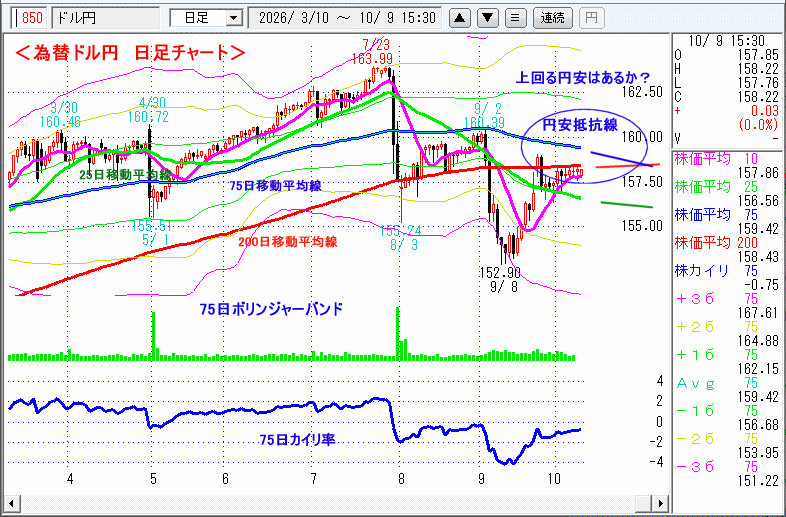Click the 25日移動平均線 label
786x517 pixels.
pos(125,175)
